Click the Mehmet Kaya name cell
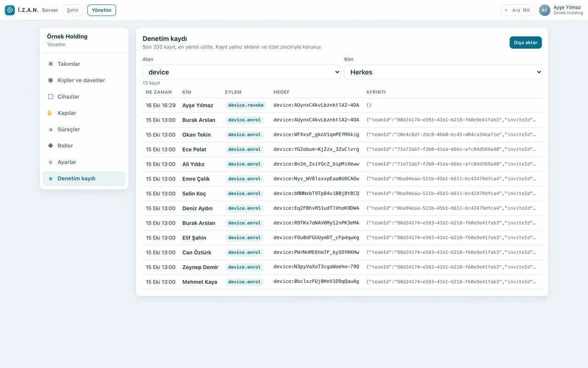Image resolution: width=588 pixels, height=368 pixels. (x=200, y=282)
